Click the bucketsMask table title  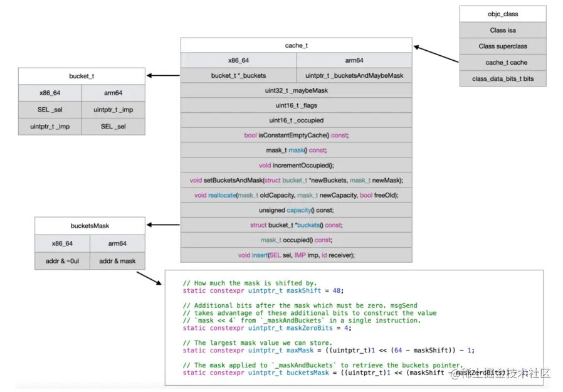tap(90, 226)
